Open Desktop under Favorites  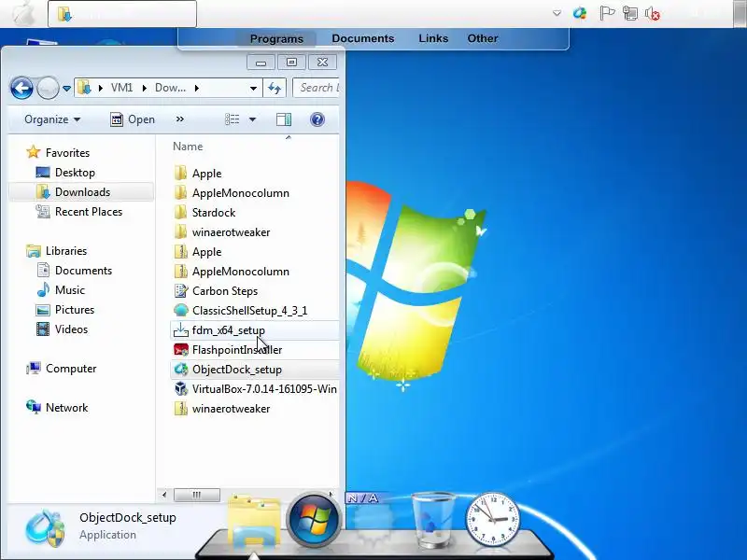(x=75, y=173)
